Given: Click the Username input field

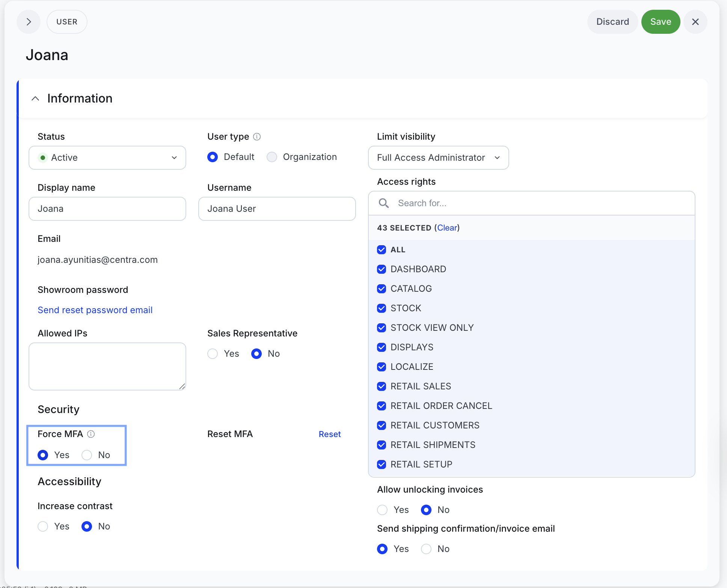Looking at the screenshot, I should [277, 209].
